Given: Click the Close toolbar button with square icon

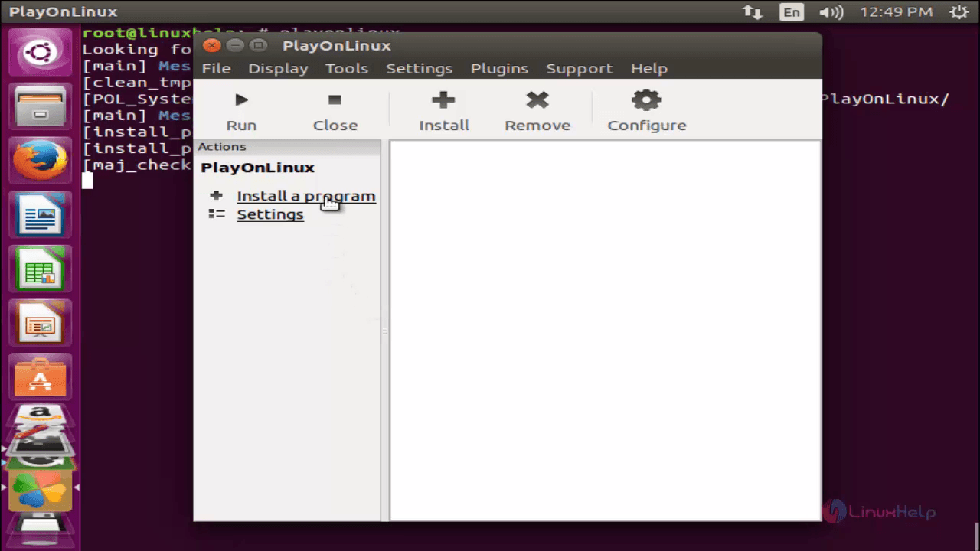Looking at the screenshot, I should 335,112.
